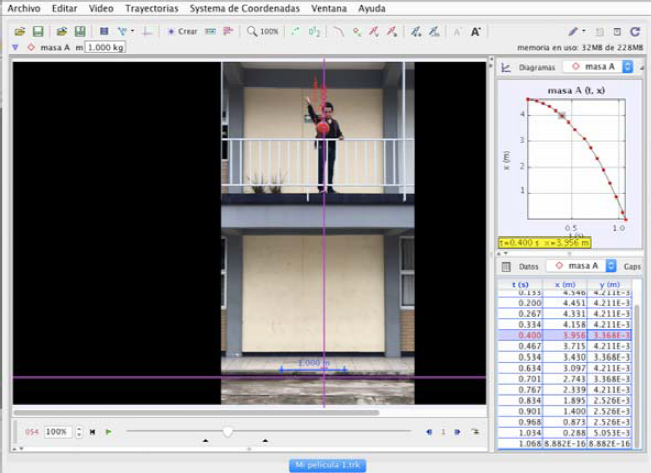This screenshot has height=473, width=651.
Task: Click the return to start button
Action: point(93,432)
